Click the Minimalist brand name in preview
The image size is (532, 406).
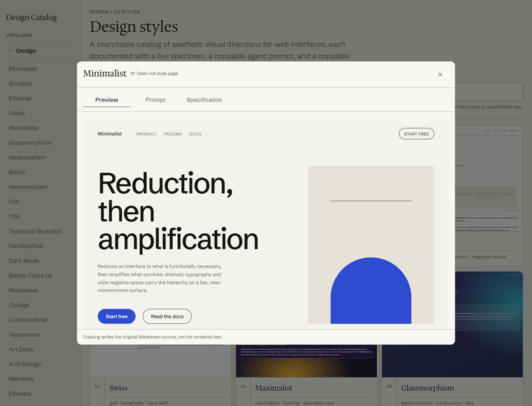110,134
